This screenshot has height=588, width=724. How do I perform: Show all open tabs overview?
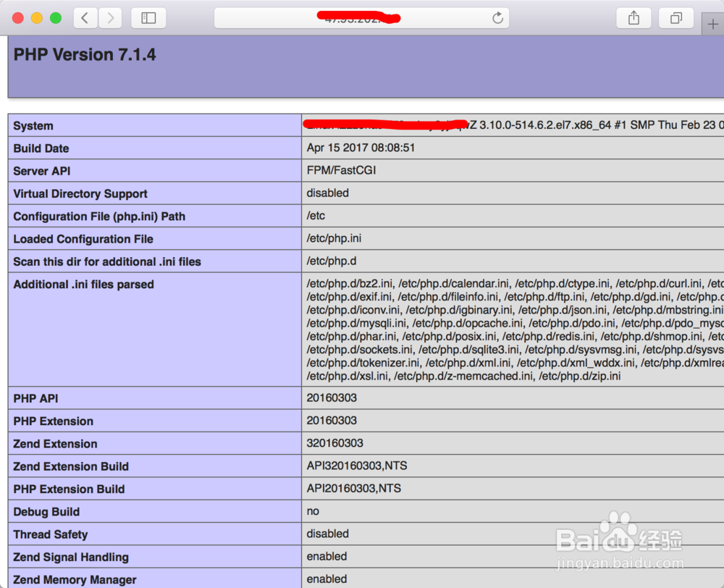point(676,18)
